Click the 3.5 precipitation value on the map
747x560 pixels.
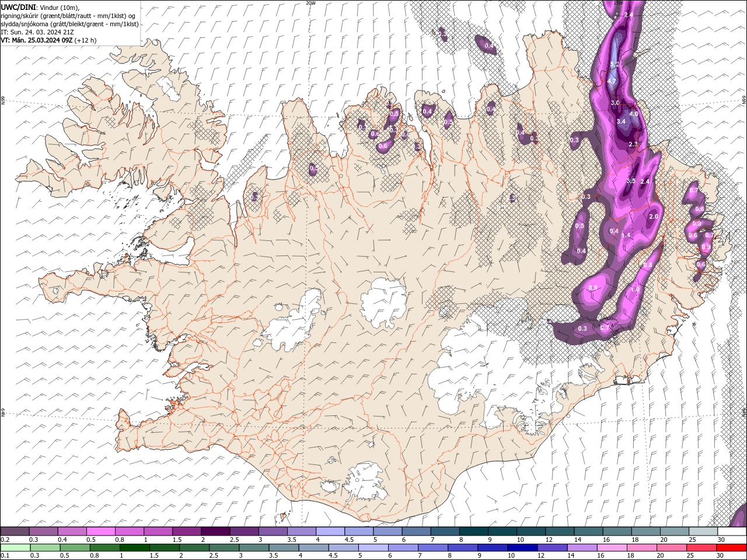(631, 181)
